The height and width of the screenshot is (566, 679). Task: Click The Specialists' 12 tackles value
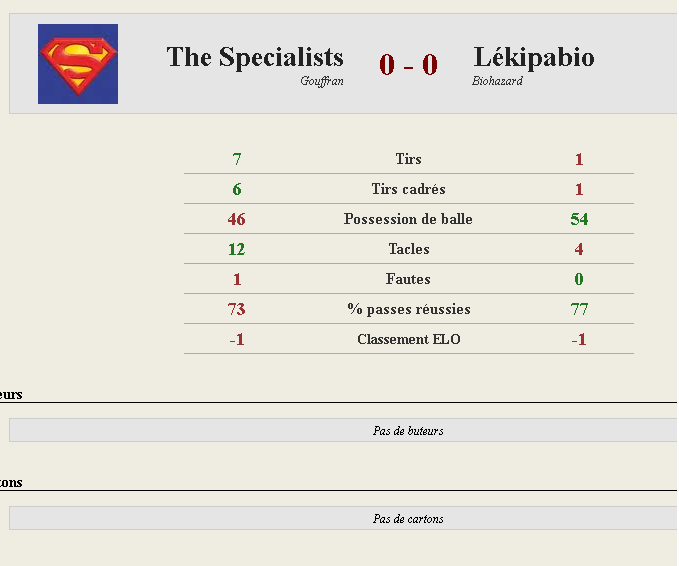[236, 249]
